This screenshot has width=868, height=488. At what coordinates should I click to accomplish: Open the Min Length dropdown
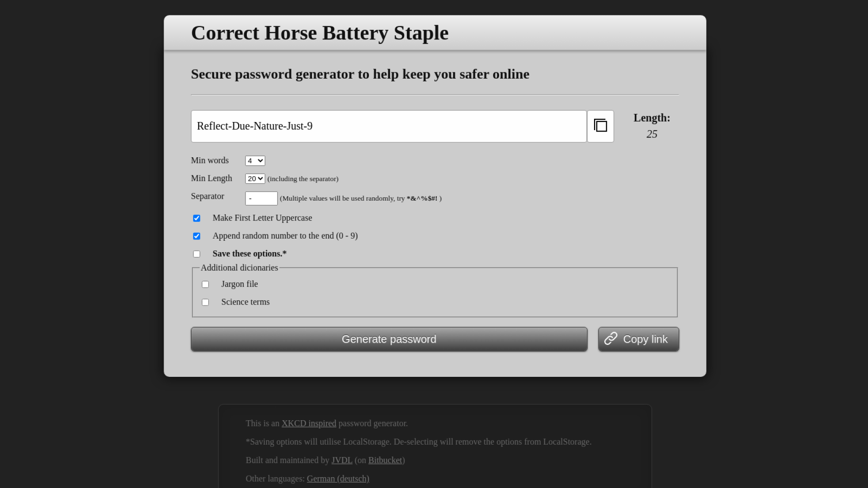tap(255, 178)
